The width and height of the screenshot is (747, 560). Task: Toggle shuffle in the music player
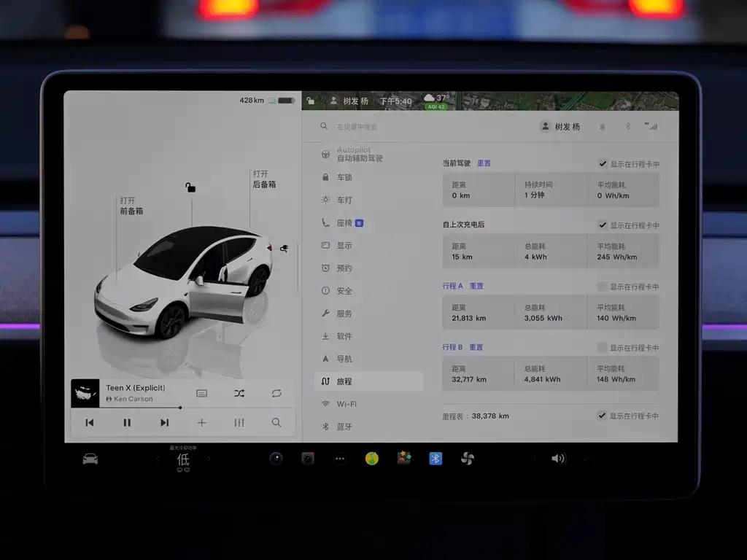(x=239, y=393)
